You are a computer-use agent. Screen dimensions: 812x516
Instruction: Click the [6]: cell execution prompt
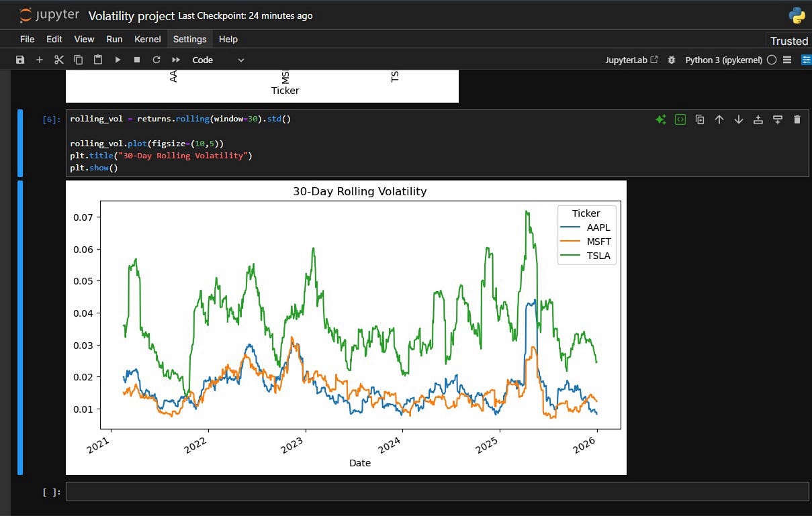click(52, 119)
